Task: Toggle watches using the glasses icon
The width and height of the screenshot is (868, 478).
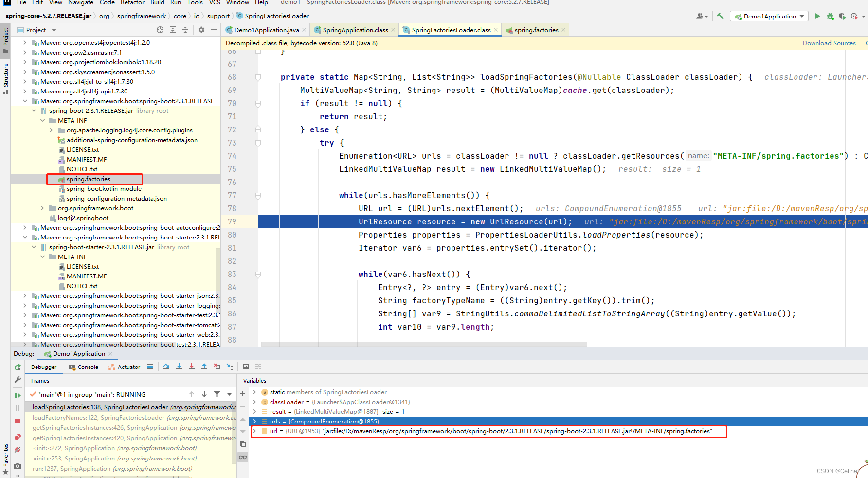Action: click(x=243, y=457)
